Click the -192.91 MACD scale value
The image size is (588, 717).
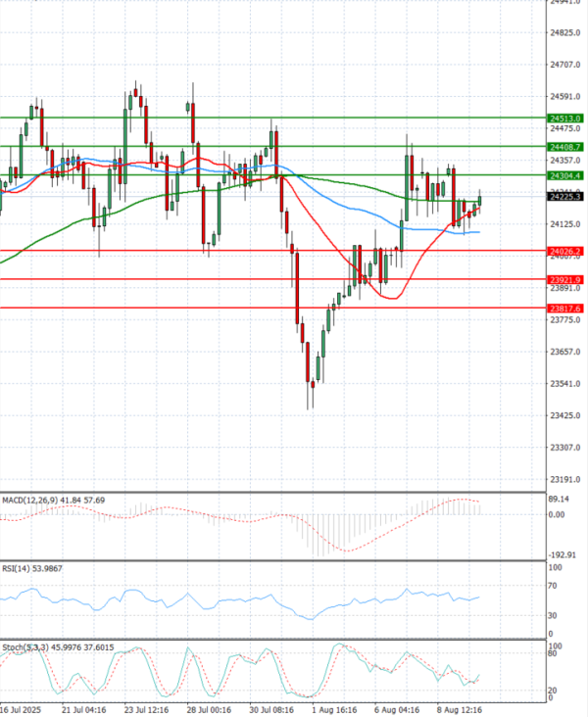click(x=563, y=554)
